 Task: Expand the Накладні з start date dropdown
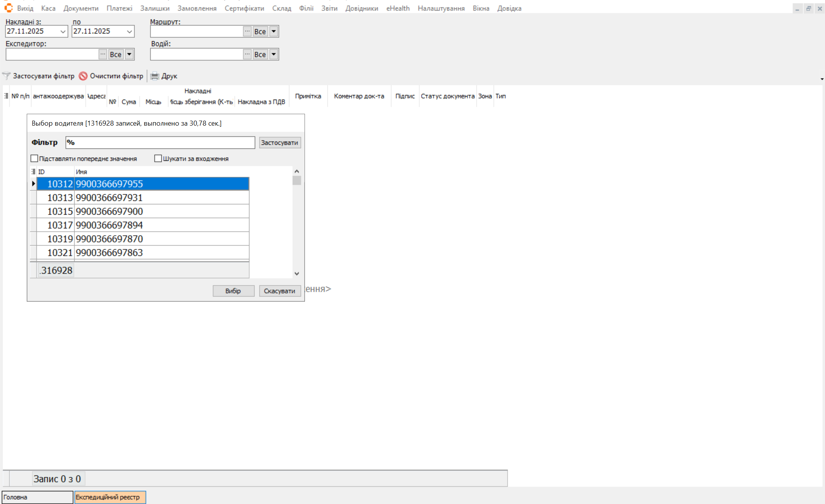pos(63,32)
